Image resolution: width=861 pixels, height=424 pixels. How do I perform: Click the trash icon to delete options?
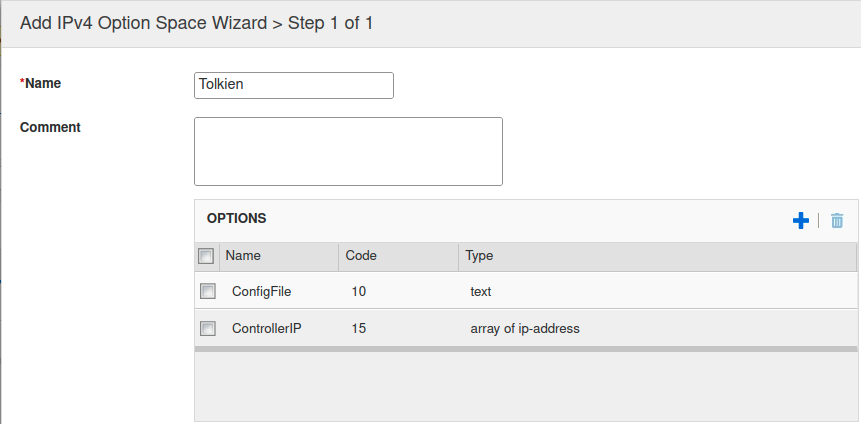click(837, 221)
